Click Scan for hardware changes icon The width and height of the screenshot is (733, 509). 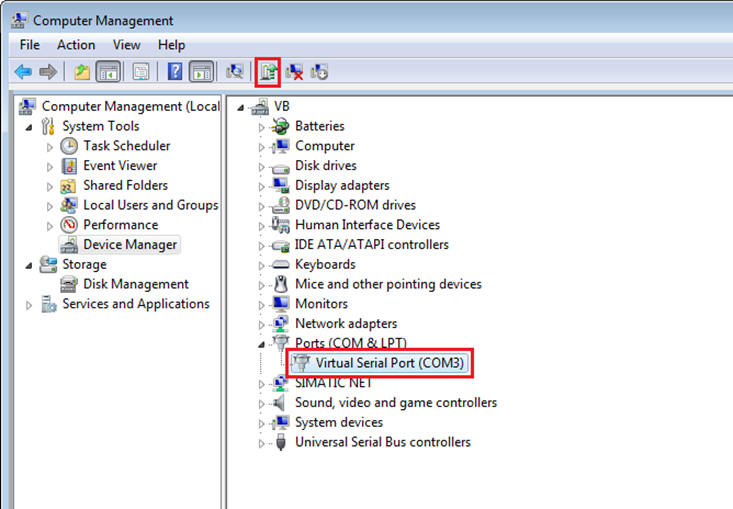click(x=235, y=72)
